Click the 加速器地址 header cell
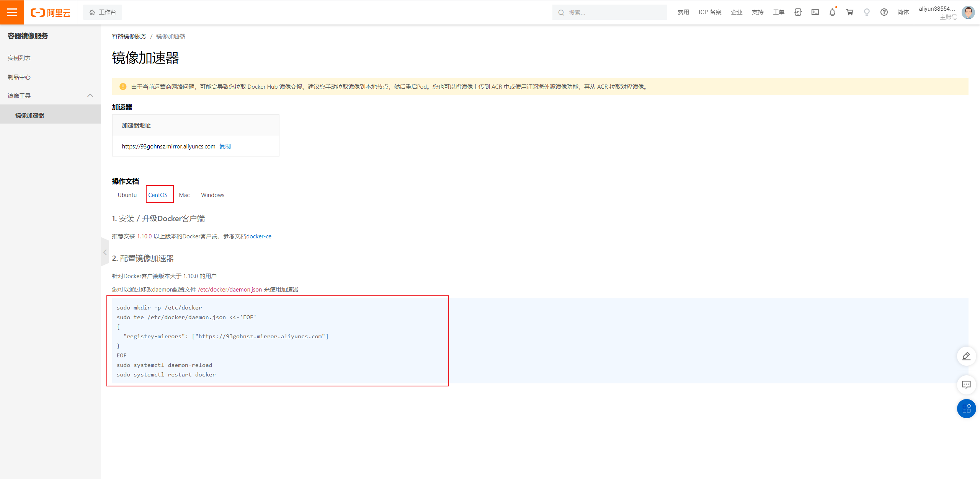 (196, 125)
